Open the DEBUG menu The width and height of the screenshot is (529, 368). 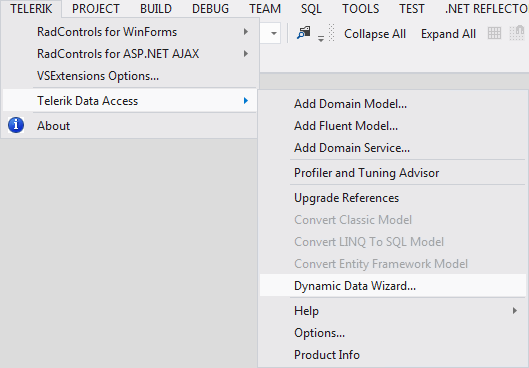click(211, 9)
